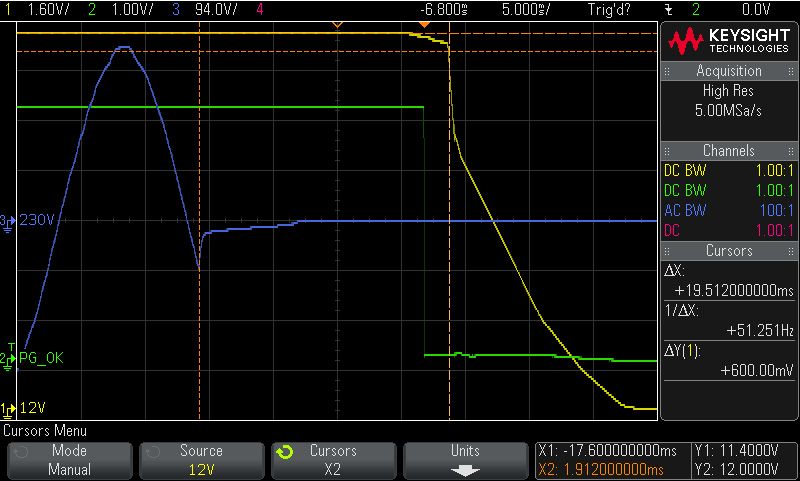Open the Mode Manual softkey
800x481 pixels.
[x=69, y=461]
